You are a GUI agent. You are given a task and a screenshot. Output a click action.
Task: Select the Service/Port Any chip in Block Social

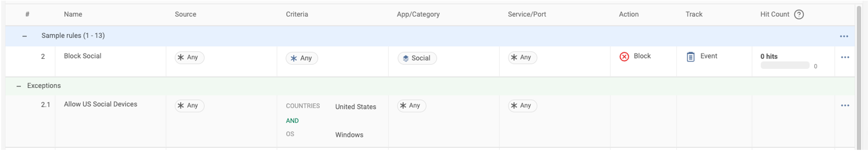tap(522, 58)
